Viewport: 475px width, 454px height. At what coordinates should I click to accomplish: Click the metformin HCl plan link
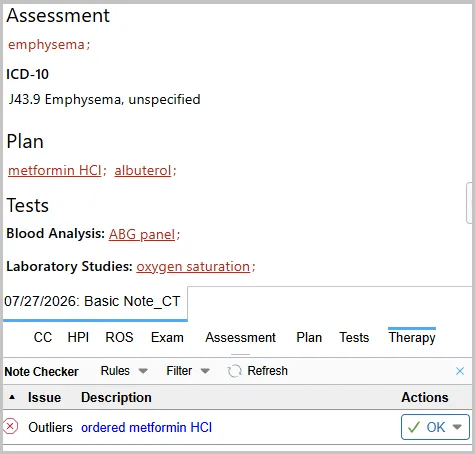tap(55, 171)
